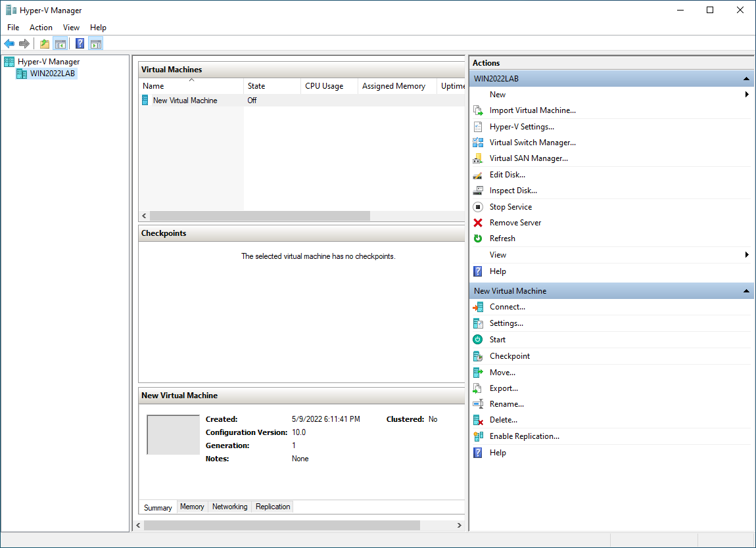
Task: Switch to the Memory tab
Action: coord(192,507)
